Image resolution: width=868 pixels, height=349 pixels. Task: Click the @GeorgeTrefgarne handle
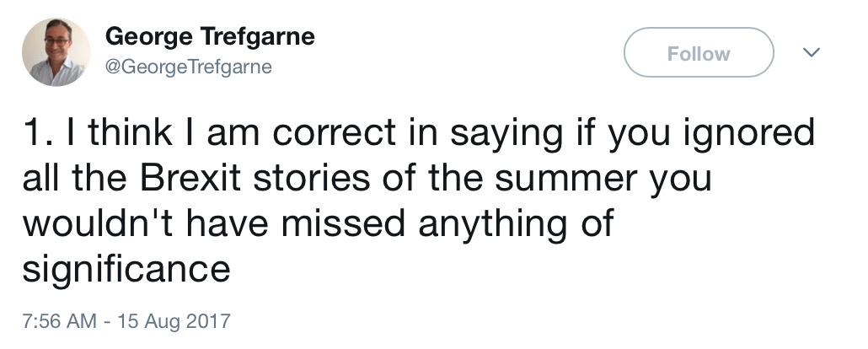click(189, 67)
